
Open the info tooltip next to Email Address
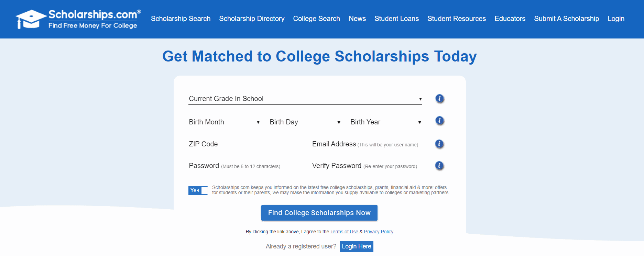(x=439, y=144)
